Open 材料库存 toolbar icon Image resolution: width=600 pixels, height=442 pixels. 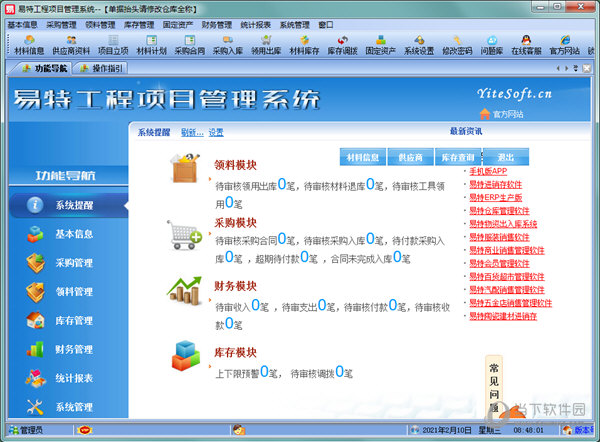pyautogui.click(x=305, y=45)
